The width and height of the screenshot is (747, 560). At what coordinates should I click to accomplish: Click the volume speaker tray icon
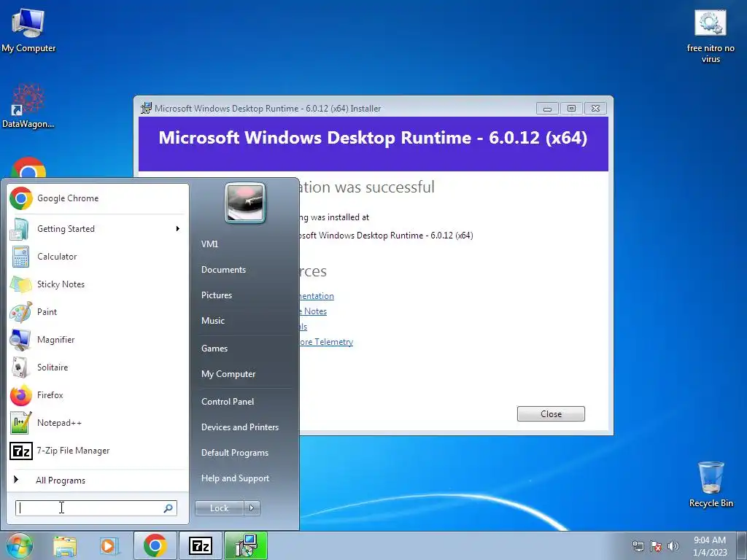click(x=673, y=546)
